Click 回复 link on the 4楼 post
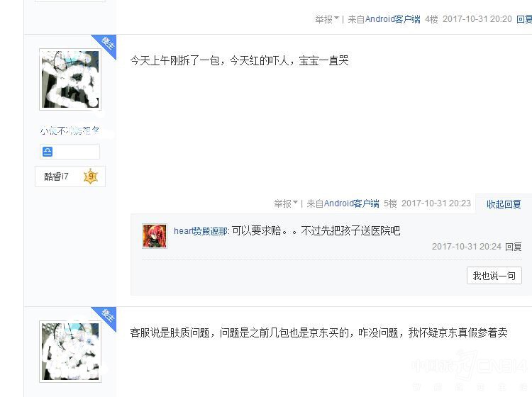The image size is (532, 397). [x=524, y=19]
